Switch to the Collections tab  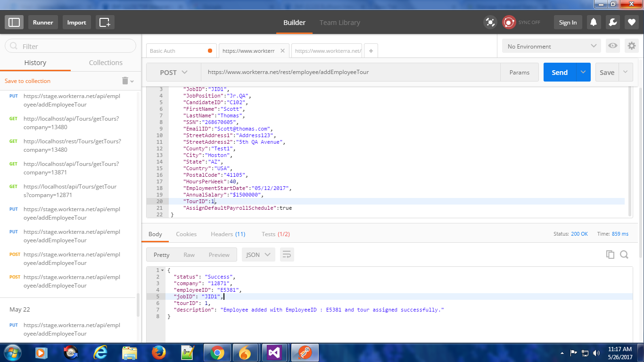106,63
